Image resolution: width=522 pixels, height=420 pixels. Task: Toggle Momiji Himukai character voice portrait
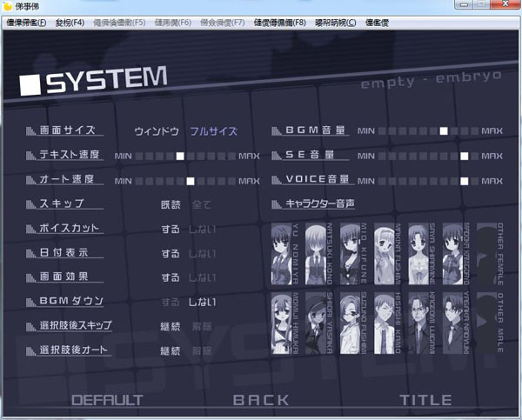click(281, 323)
